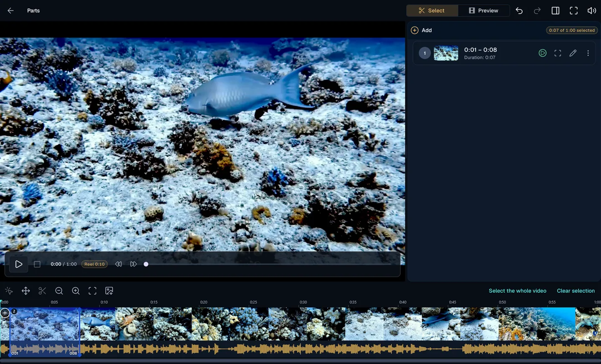This screenshot has height=364, width=601.
Task: Click the redo arrow icon
Action: point(537,10)
